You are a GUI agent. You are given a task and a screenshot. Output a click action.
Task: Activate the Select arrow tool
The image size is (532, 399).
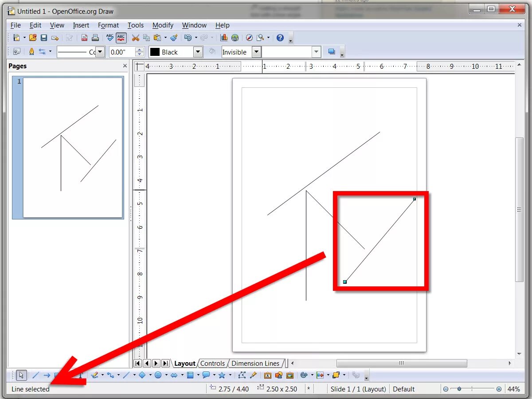21,375
